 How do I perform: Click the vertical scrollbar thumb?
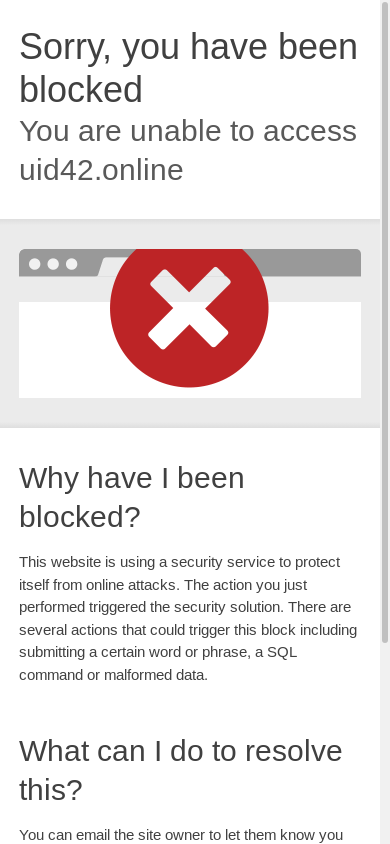(x=385, y=321)
